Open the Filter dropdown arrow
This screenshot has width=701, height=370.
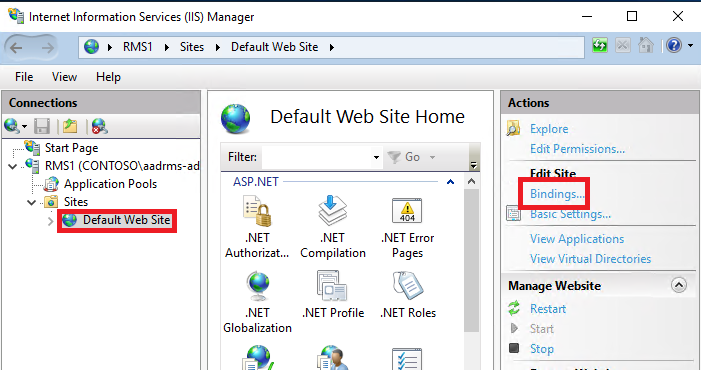(376, 157)
